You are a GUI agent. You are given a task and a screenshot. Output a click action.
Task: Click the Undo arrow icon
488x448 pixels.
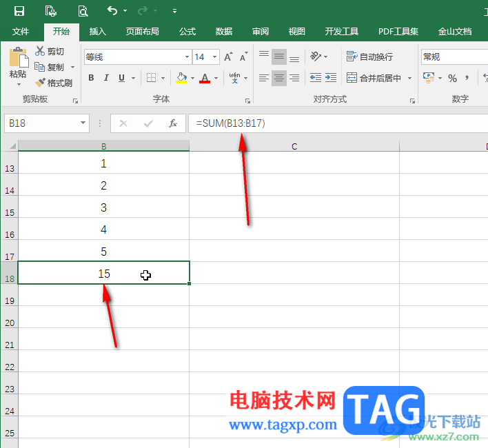coord(112,11)
